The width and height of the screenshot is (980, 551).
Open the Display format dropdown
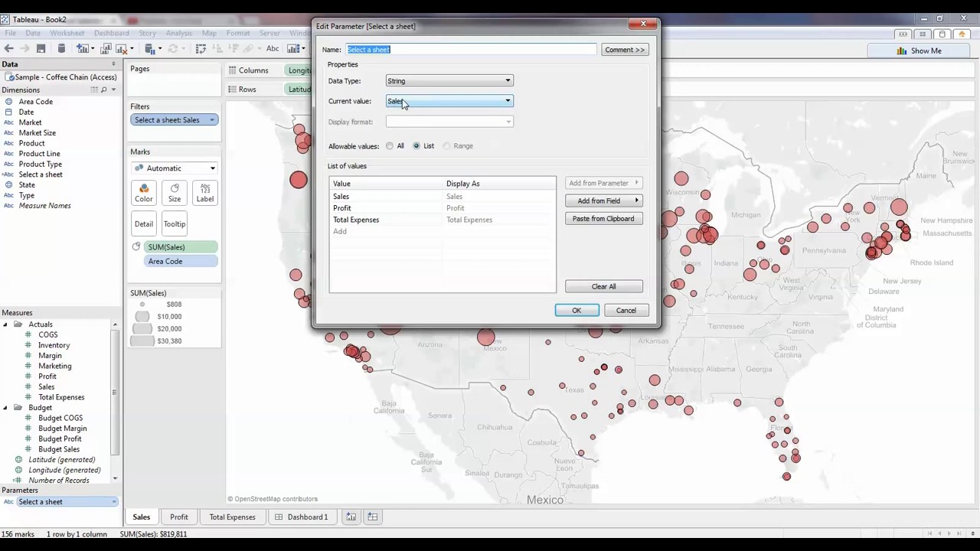pyautogui.click(x=449, y=122)
